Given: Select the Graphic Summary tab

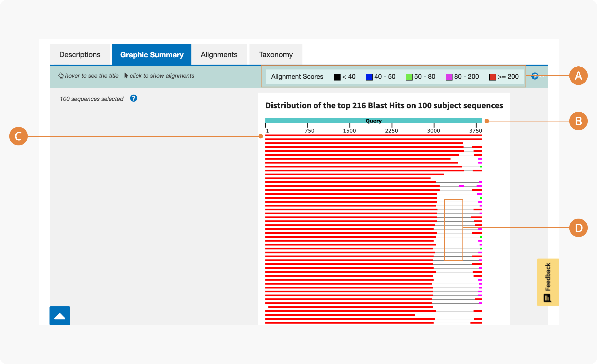Looking at the screenshot, I should coord(152,55).
